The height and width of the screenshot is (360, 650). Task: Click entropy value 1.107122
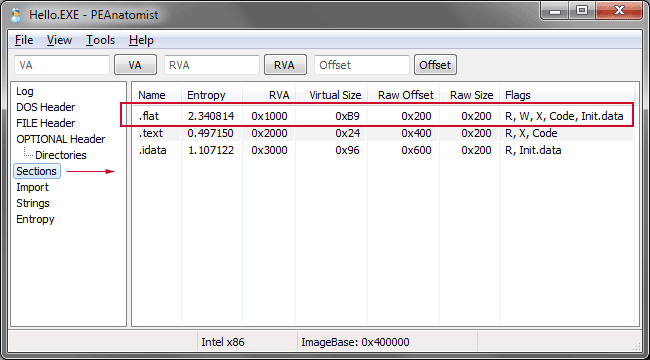211,150
